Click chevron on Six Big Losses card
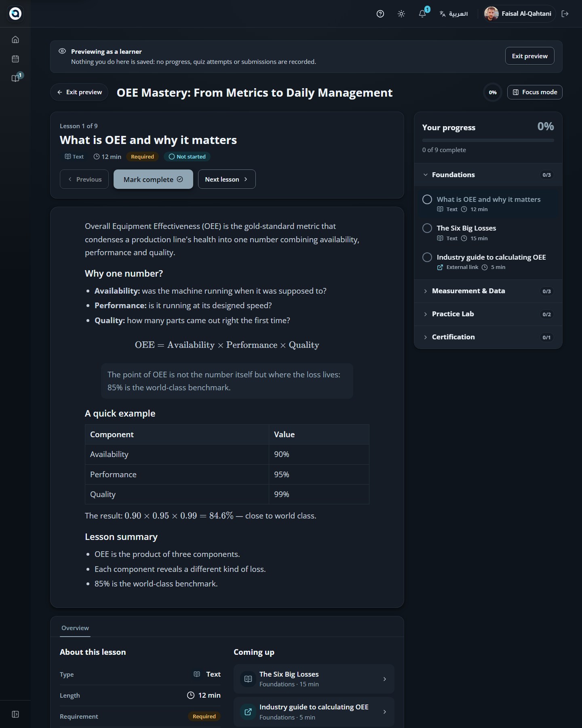The image size is (582, 728). pyautogui.click(x=384, y=679)
